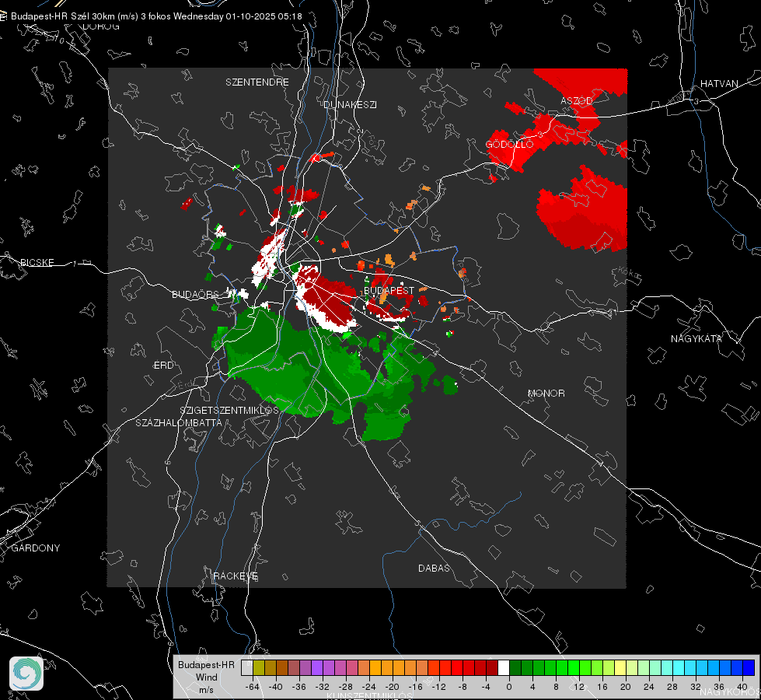761x700 pixels.
Task: Click the BUDAÖRS map label
Action: 195,294
